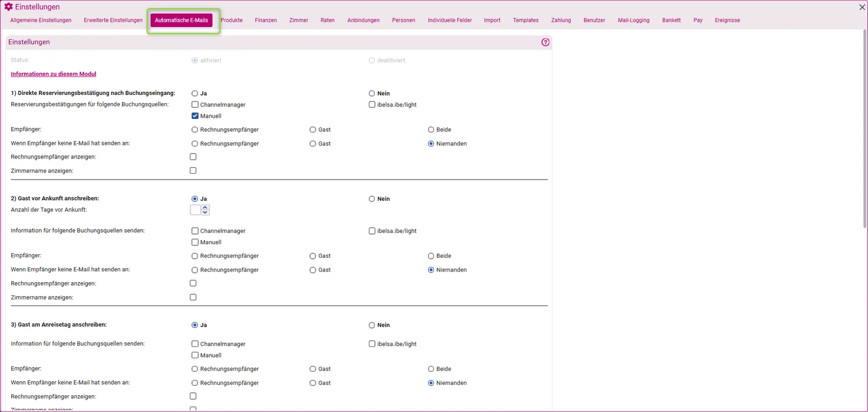The height and width of the screenshot is (412, 868).
Task: Choose Gast as Empfänger in section 3
Action: (x=313, y=369)
